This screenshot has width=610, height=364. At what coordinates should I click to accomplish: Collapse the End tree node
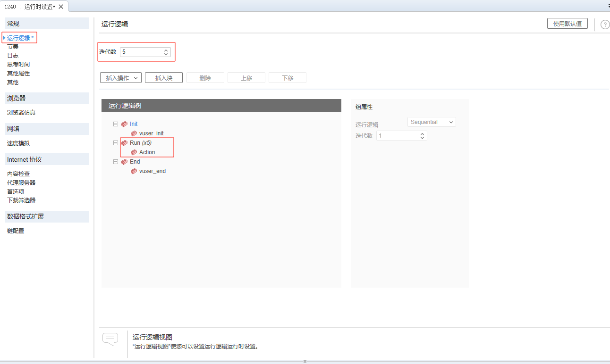(116, 162)
